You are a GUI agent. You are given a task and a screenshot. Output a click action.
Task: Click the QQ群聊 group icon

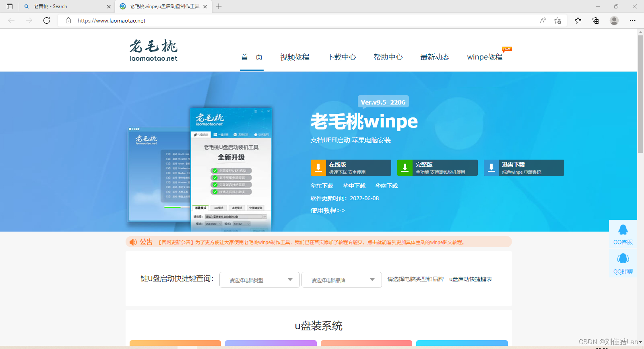(623, 259)
